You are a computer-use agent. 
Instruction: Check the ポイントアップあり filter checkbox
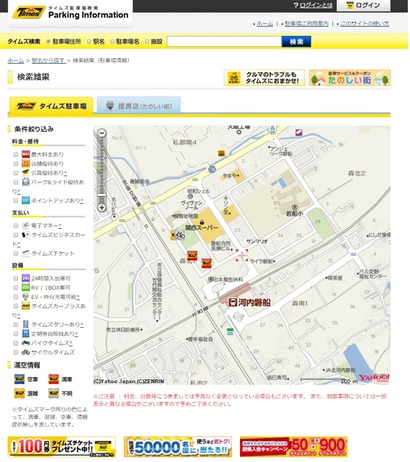pyautogui.click(x=16, y=200)
